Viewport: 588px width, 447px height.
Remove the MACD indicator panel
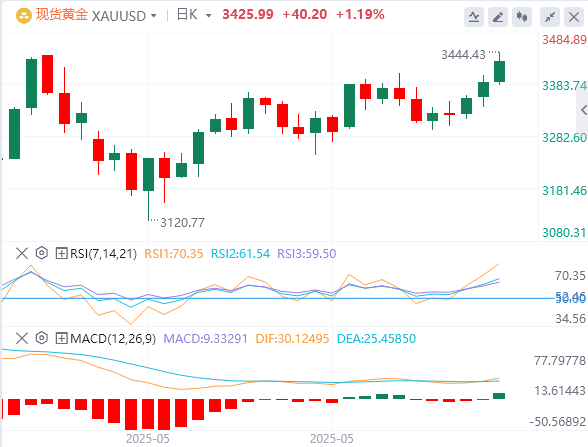22,338
